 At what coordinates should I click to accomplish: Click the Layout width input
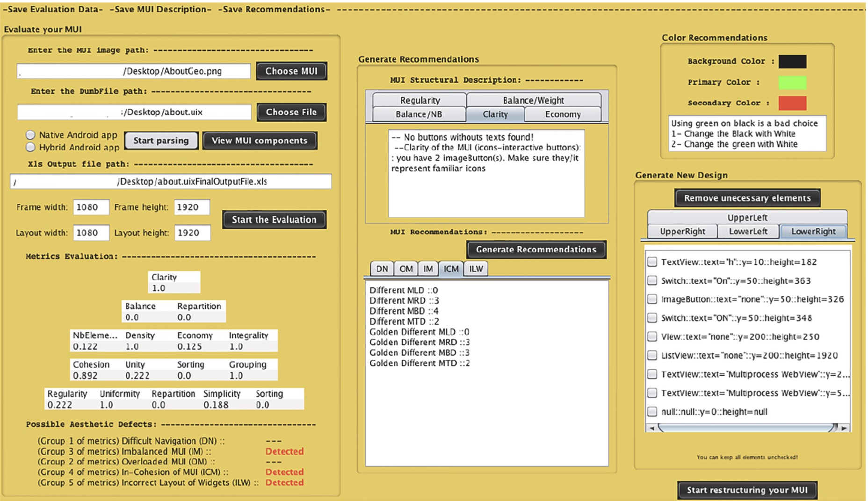click(91, 233)
